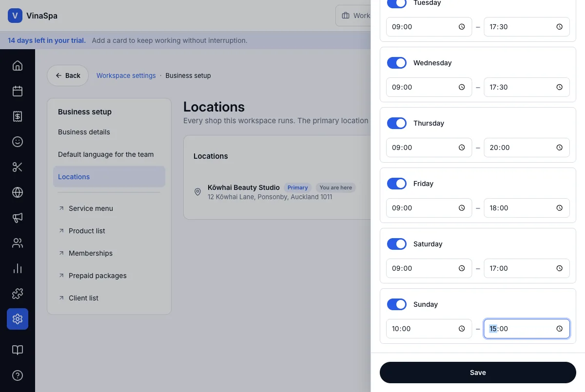Turn off the Thursday switch
This screenshot has height=392, width=585.
coord(397,123)
